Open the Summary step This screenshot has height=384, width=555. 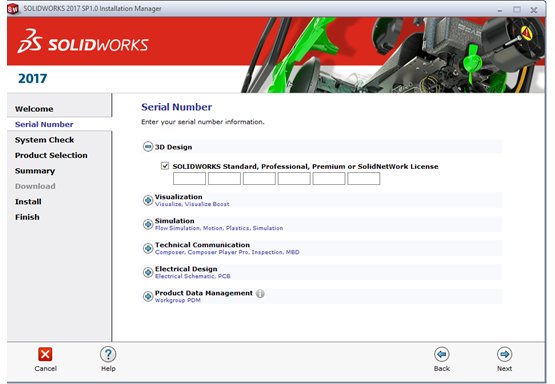(x=35, y=171)
